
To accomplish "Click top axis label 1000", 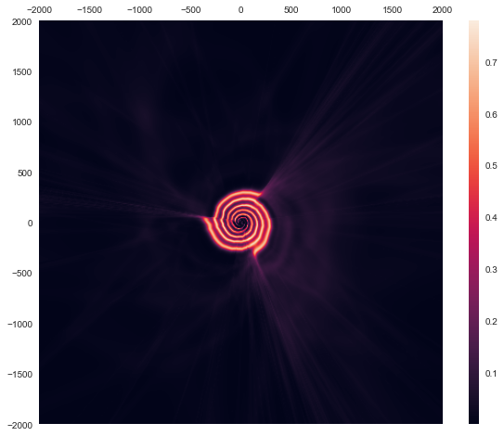I will click(x=342, y=10).
